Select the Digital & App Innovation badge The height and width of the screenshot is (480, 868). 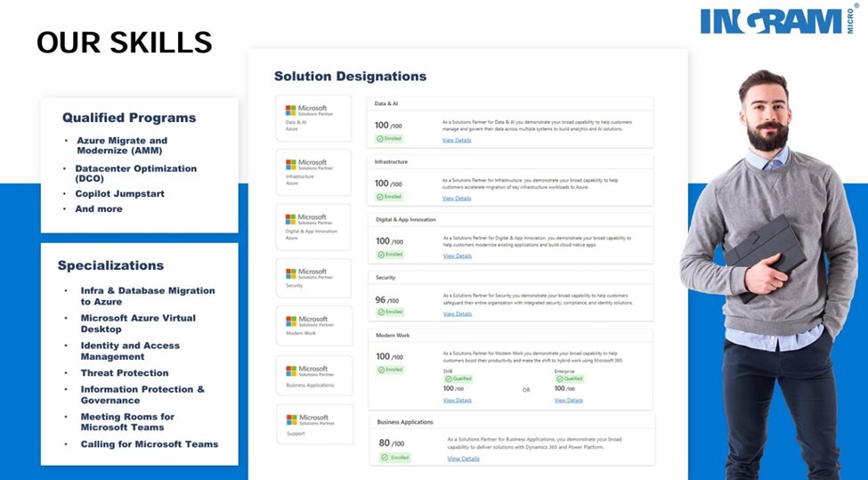click(313, 226)
